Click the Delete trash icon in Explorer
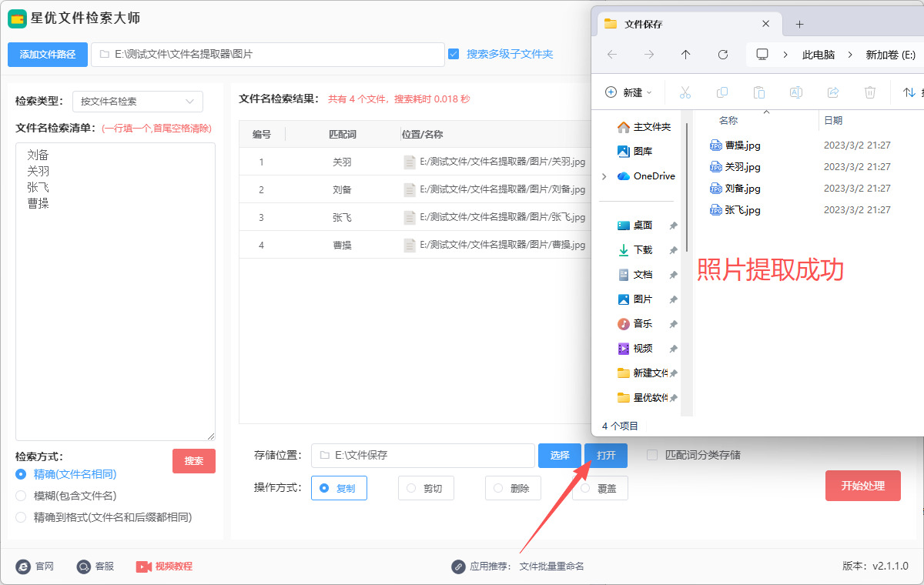 click(869, 92)
